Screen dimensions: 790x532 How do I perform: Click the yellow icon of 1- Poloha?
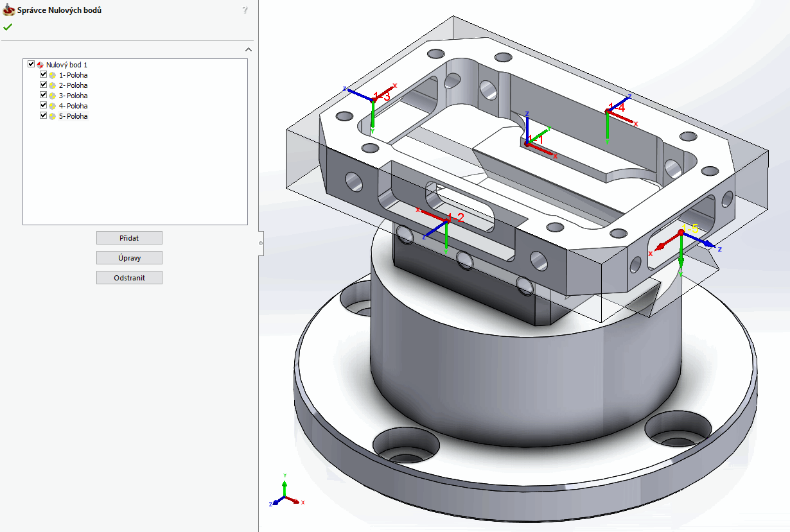pyautogui.click(x=53, y=75)
